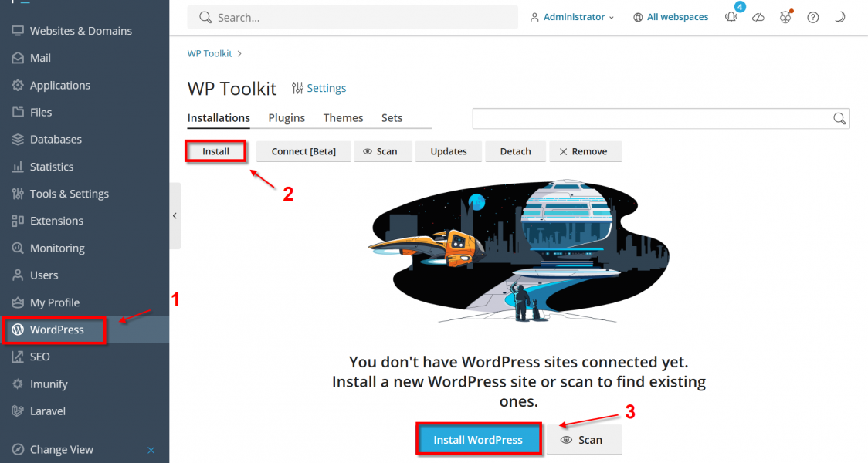The image size is (868, 463).
Task: Click the Remove button
Action: [x=585, y=151]
